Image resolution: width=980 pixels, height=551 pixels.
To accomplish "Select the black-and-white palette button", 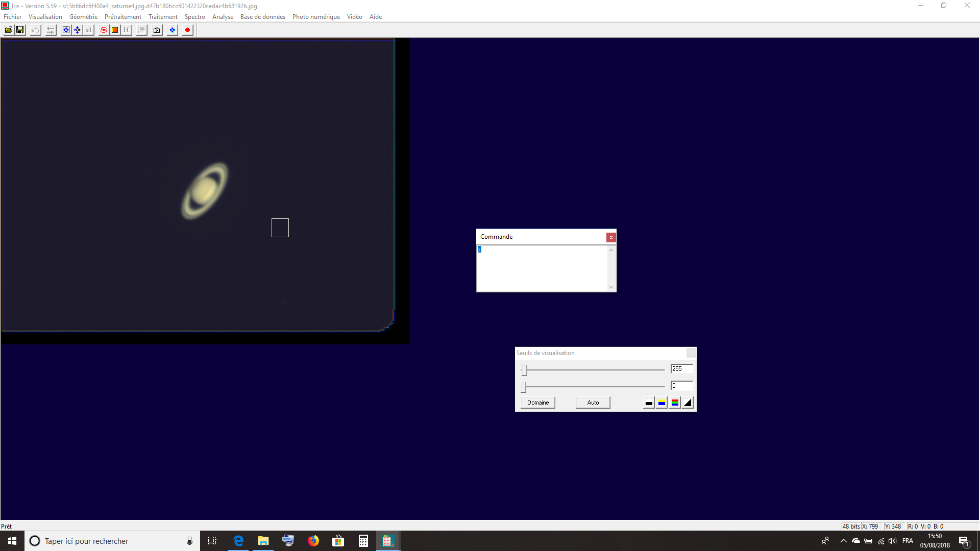I will tap(649, 403).
